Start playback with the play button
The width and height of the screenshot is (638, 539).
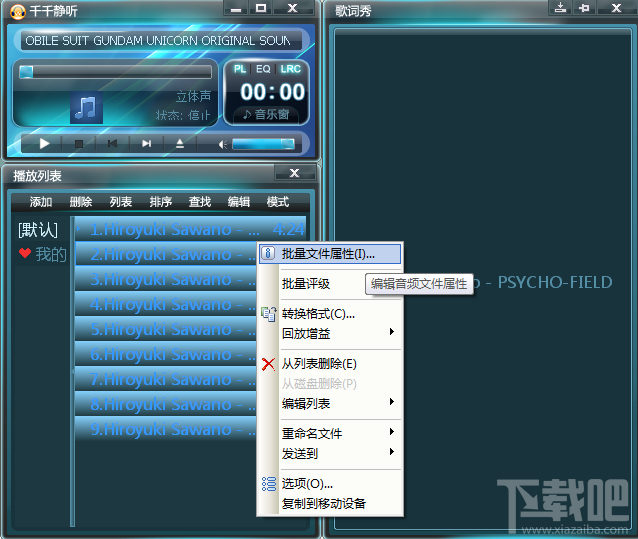click(44, 144)
